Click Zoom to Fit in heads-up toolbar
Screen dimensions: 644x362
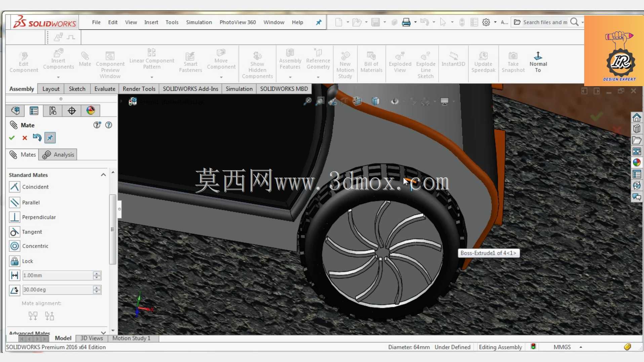307,101
